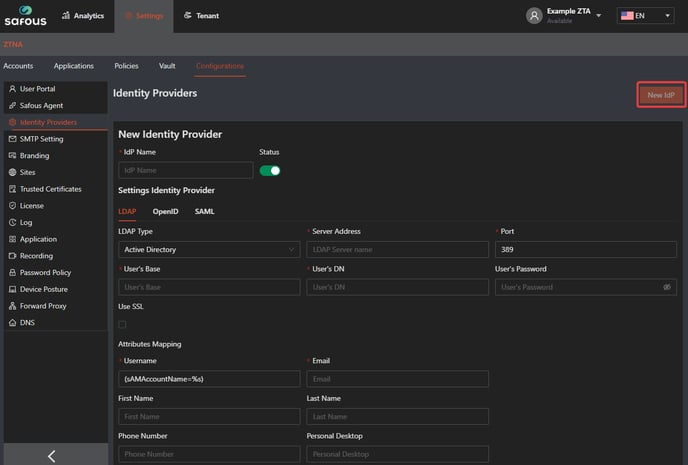Screen dimensions: 688x465
Task: Switch to the SAML tab
Action: pos(204,211)
